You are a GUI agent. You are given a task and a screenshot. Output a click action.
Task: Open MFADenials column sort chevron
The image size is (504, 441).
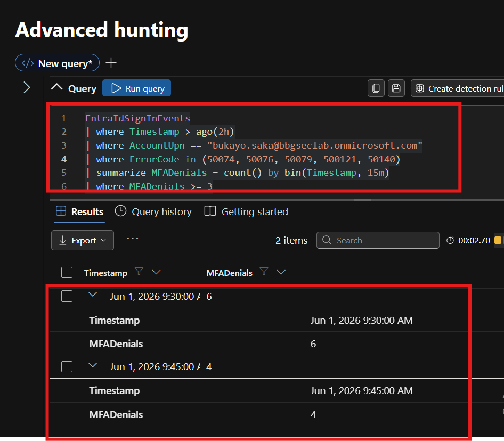point(281,272)
